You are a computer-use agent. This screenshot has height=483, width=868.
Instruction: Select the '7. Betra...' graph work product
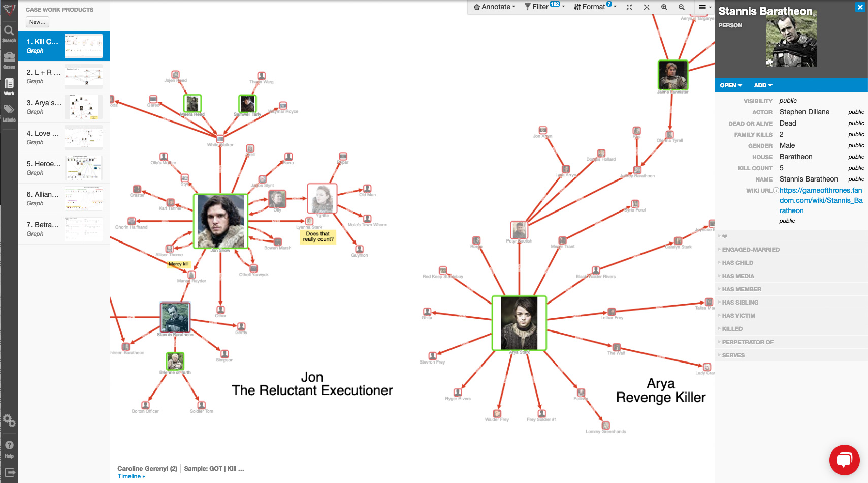64,229
